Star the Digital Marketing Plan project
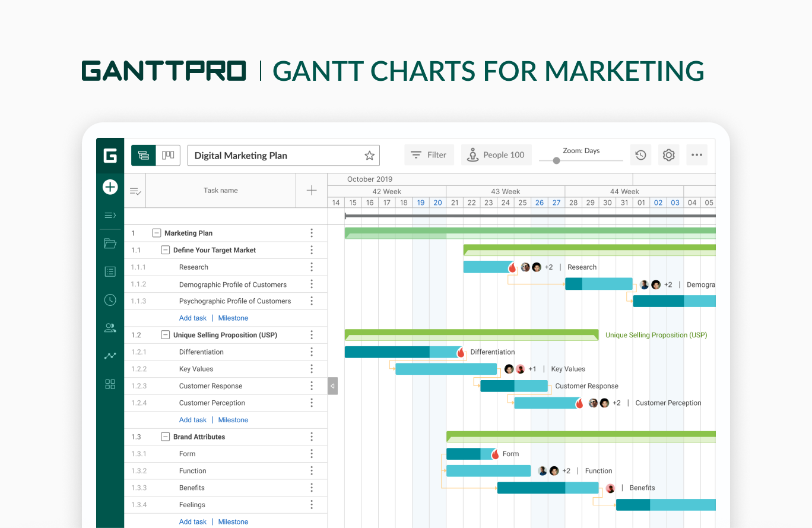The image size is (812, 528). (x=369, y=155)
